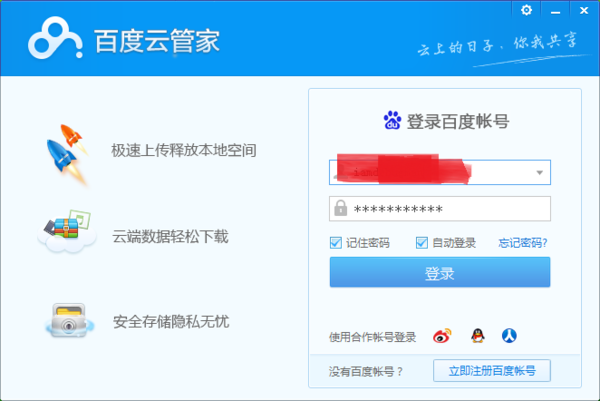Image resolution: width=600 pixels, height=401 pixels.
Task: Click the 使用合作帐号登录 label
Action: [x=372, y=337]
